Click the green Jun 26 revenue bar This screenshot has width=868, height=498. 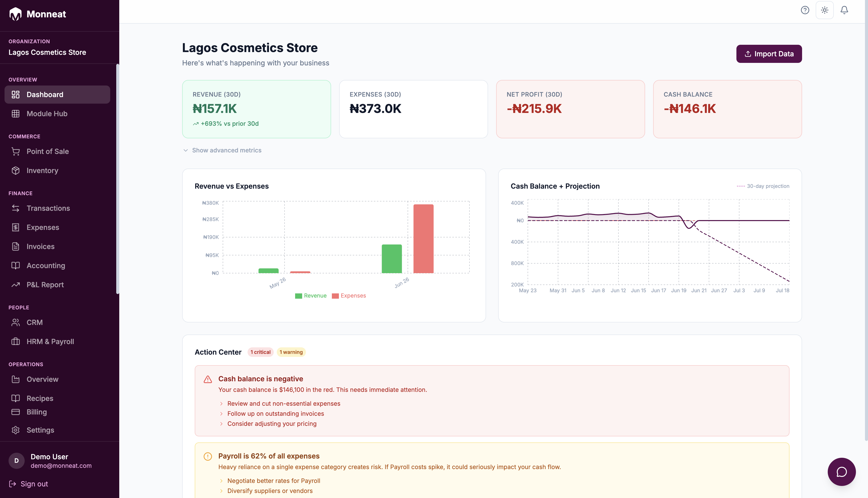pos(392,259)
